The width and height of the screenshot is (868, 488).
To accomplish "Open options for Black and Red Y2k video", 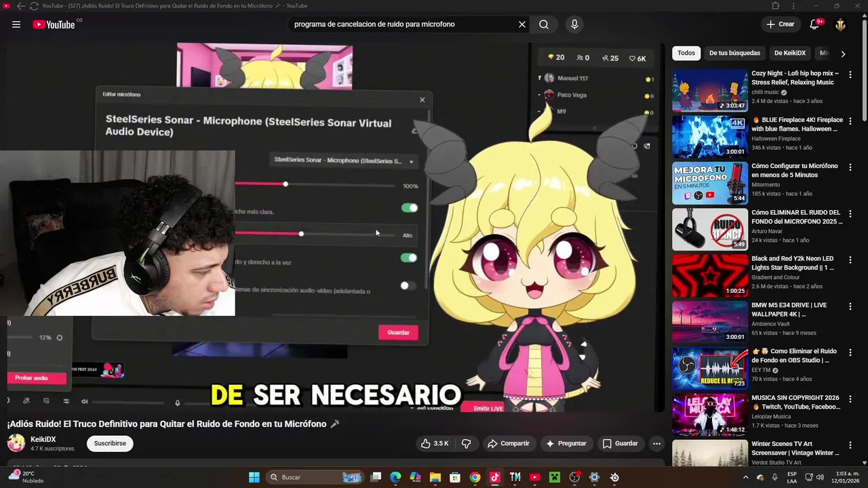I will click(x=850, y=260).
